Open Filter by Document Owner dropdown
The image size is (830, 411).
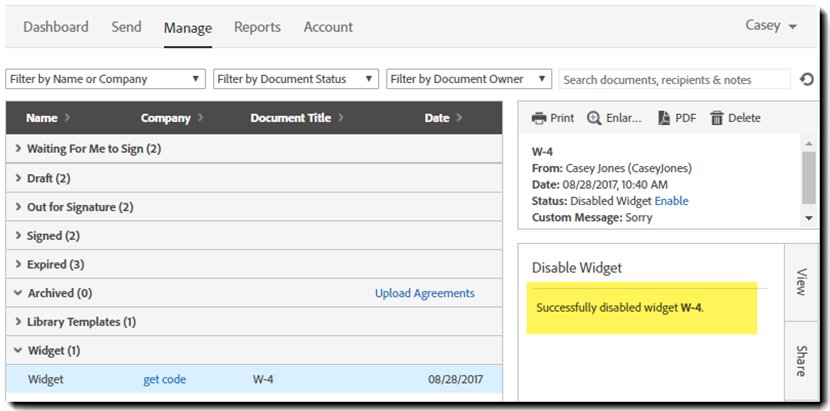pos(469,79)
